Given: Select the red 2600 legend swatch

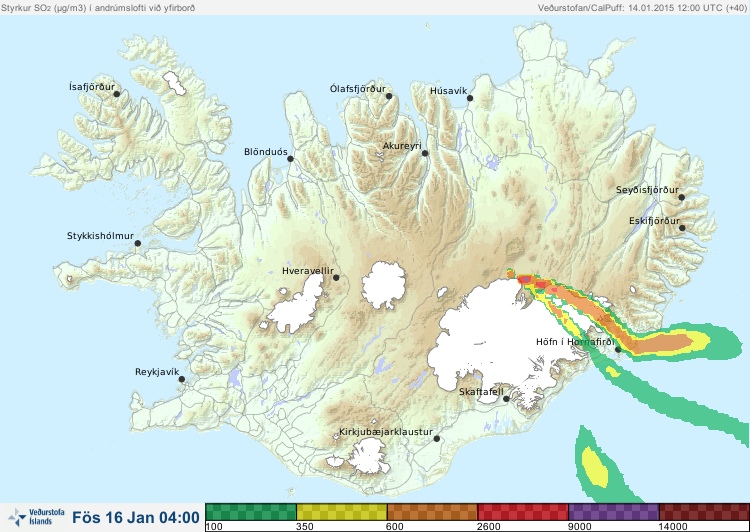Looking at the screenshot, I should (523, 512).
